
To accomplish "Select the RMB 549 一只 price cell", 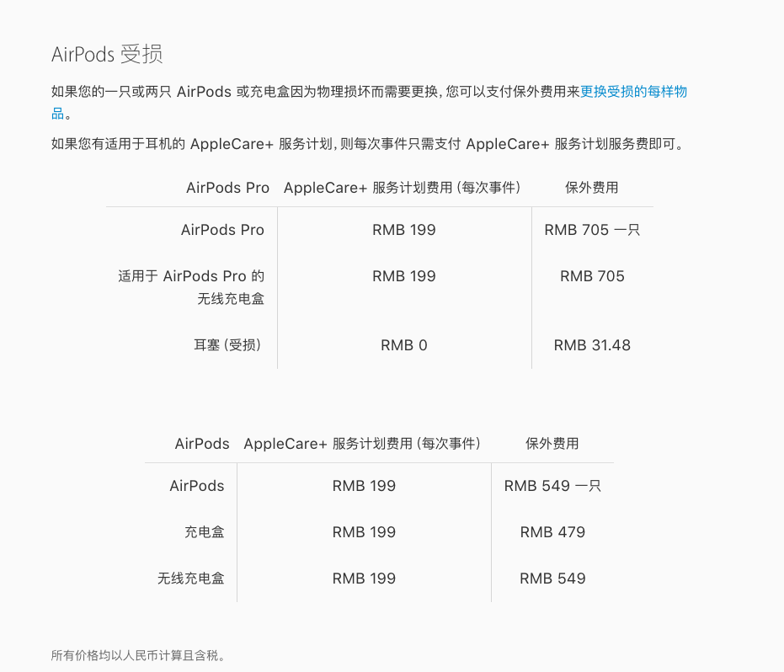I will click(552, 486).
